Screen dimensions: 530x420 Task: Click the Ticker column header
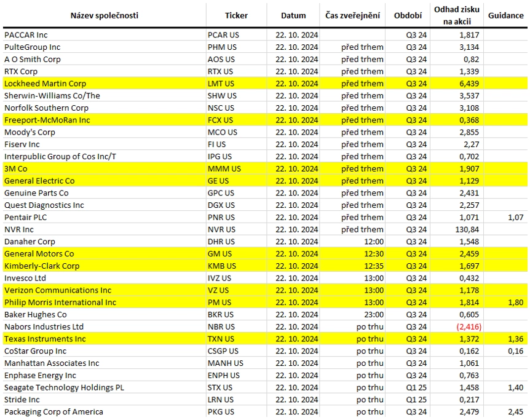[236, 15]
